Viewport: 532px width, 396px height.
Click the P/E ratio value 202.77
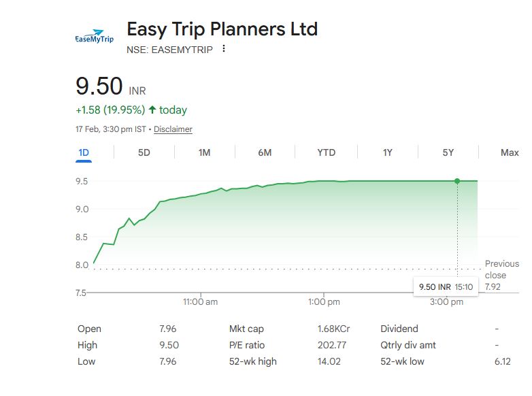pos(332,345)
